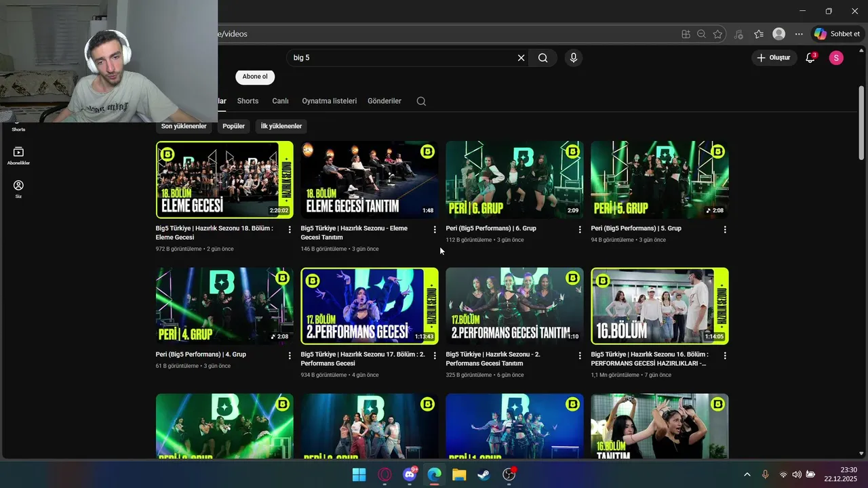Open the 17.Bölüm 2.Performans Gecesi Tanıtım thumbnail

[x=515, y=306]
